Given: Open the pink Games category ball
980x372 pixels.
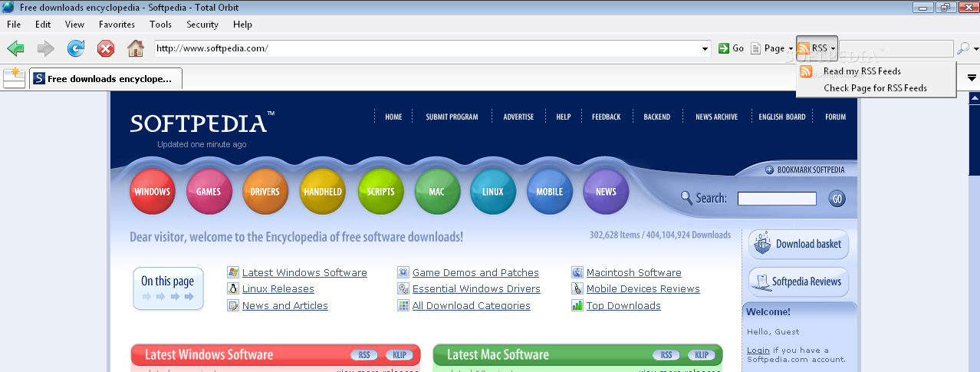Looking at the screenshot, I should 209,191.
